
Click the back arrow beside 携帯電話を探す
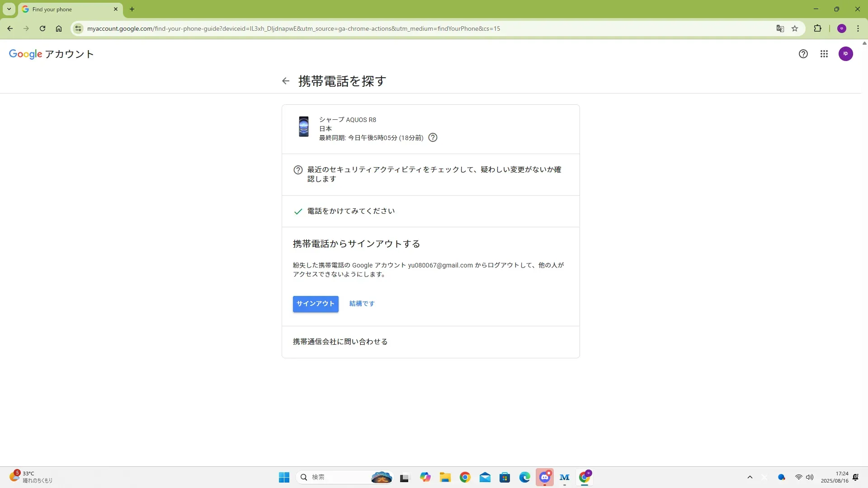pos(285,81)
